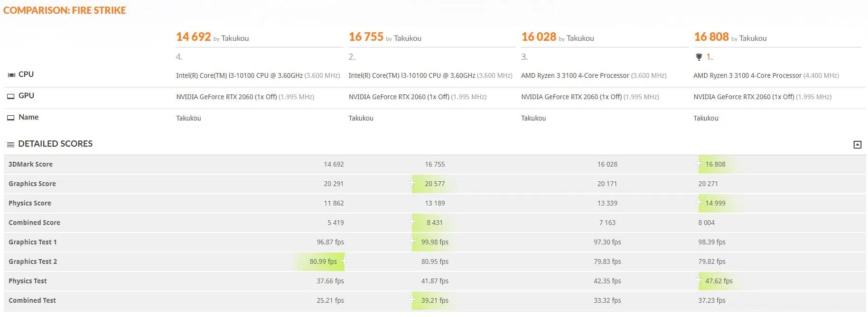The height and width of the screenshot is (317, 868).
Task: Click plus marker beside 16 808 score
Action: 699,163
